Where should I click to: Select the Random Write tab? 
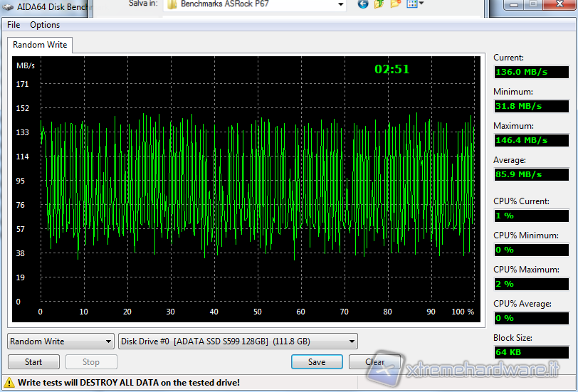40,45
